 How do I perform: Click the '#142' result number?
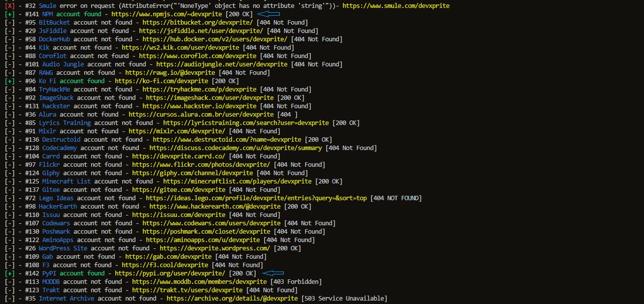pos(32,274)
